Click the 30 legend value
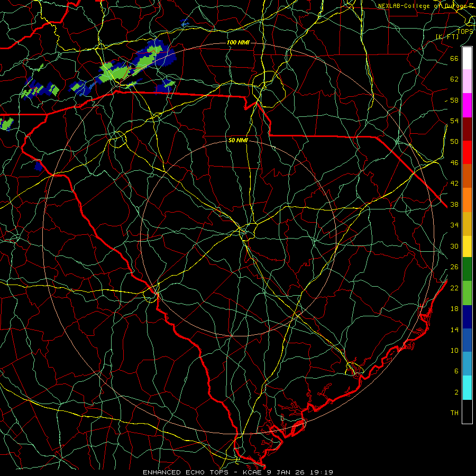The height and width of the screenshot is (476, 476). pos(454,246)
